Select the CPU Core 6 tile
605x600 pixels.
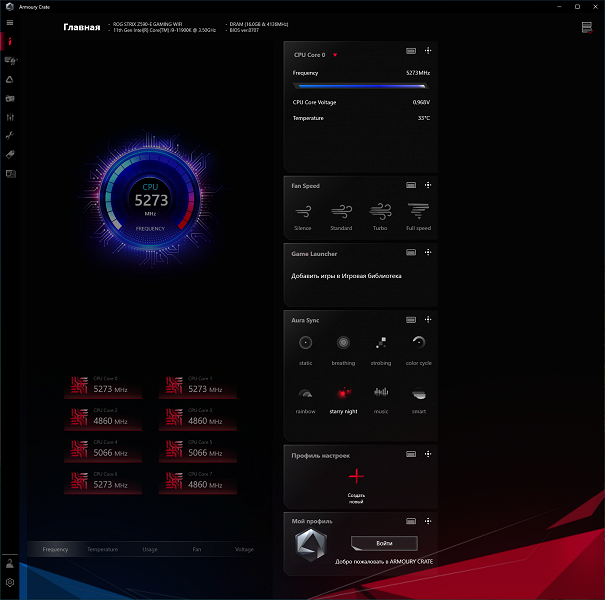103,481
